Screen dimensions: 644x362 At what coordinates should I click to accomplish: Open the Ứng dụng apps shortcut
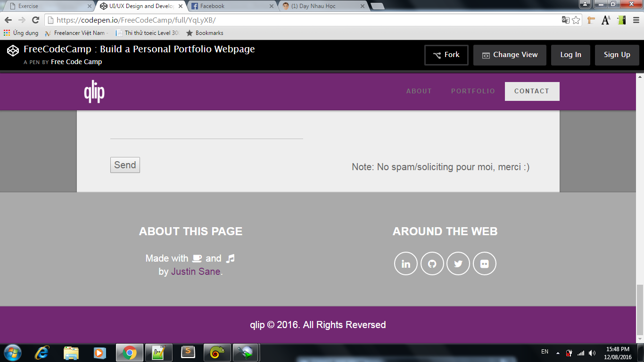tap(21, 33)
